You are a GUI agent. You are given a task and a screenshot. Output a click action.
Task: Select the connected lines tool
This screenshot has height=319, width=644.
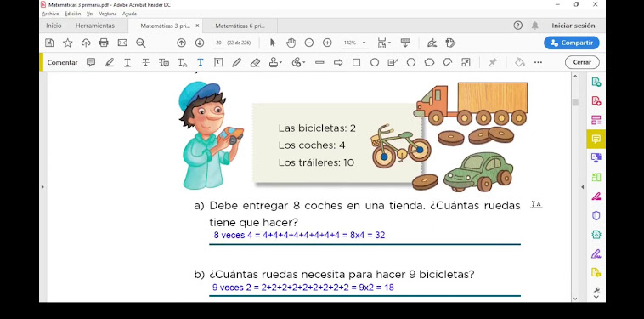tap(448, 62)
